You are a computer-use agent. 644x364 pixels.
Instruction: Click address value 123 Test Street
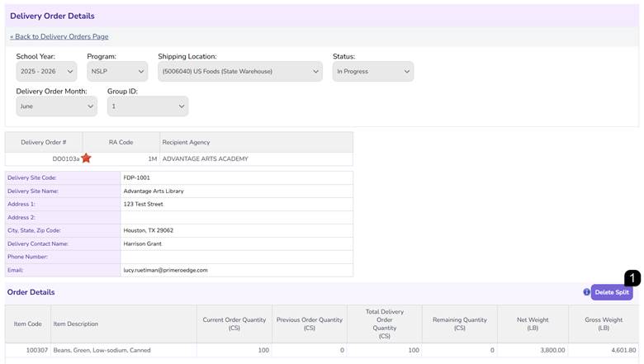143,204
